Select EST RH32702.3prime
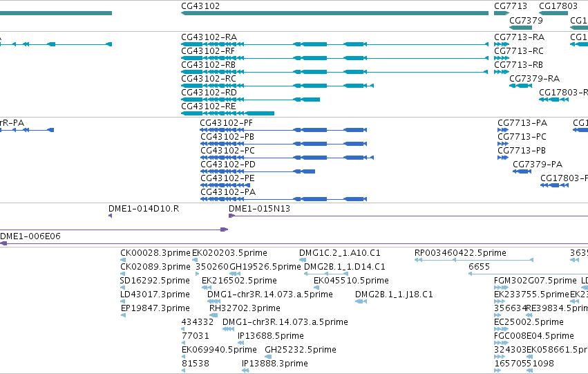The height and width of the screenshot is (374, 588). (245, 309)
